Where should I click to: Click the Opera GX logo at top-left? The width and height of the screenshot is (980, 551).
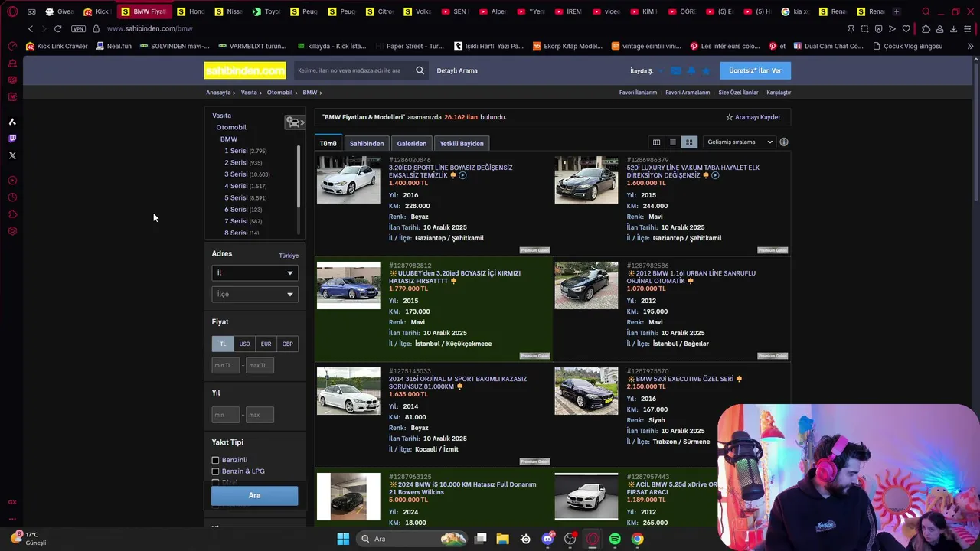coord(12,11)
